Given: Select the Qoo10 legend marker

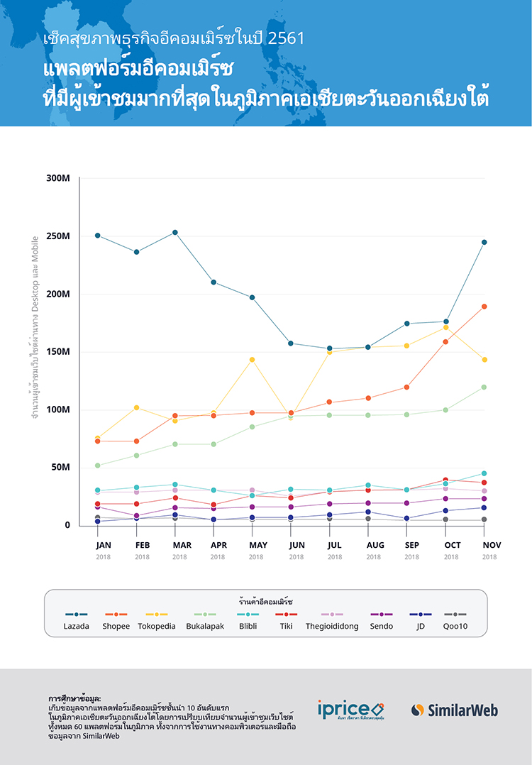Looking at the screenshot, I should [x=455, y=614].
